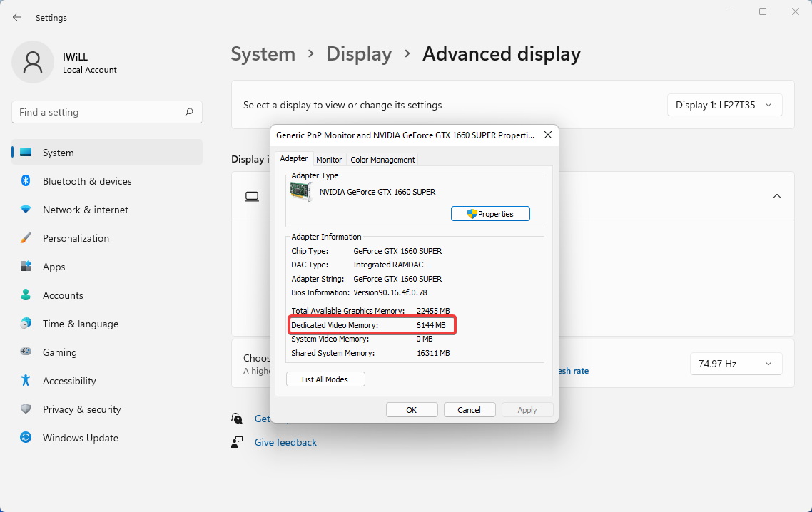Open Time & language settings
Viewport: 812px width, 512px height.
tap(80, 324)
